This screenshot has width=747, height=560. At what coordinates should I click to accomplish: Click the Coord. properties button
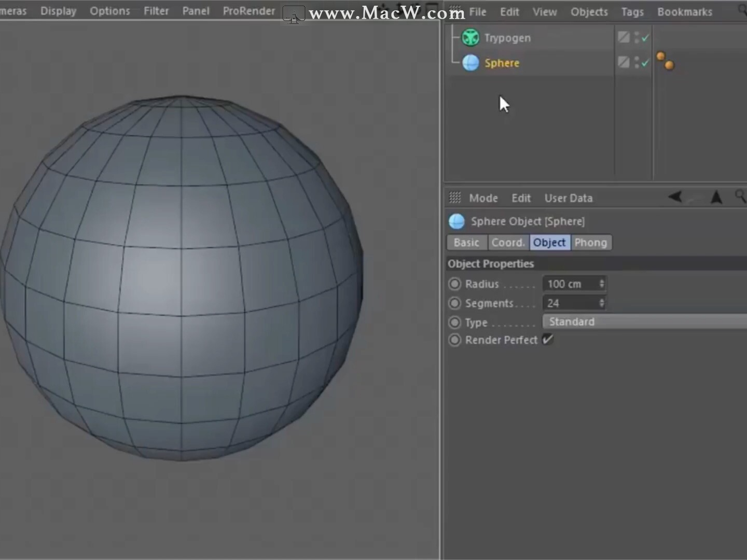508,242
